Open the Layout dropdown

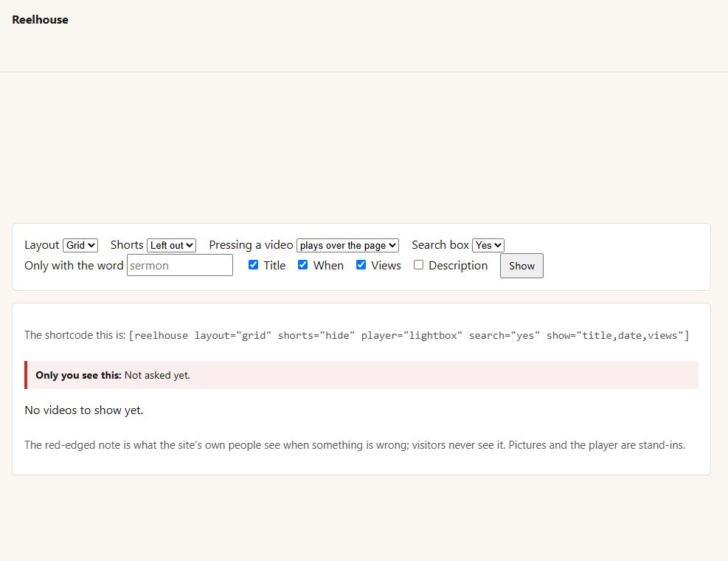tap(80, 245)
